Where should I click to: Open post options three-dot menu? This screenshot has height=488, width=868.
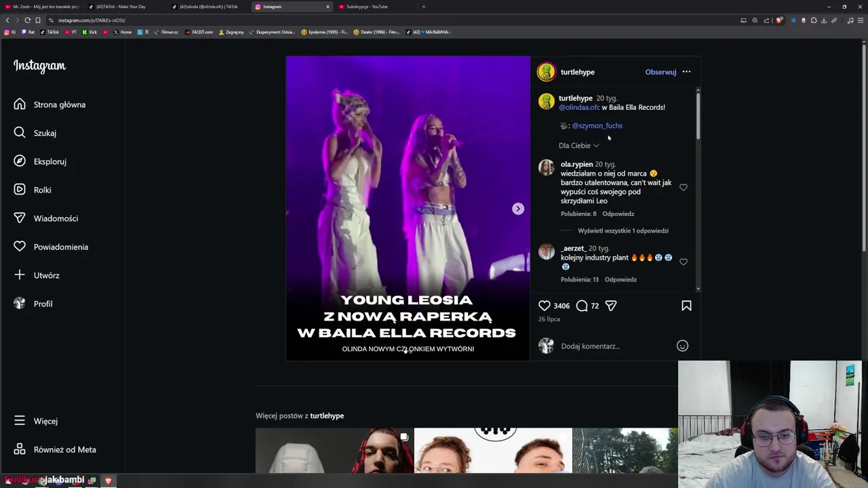coord(686,72)
